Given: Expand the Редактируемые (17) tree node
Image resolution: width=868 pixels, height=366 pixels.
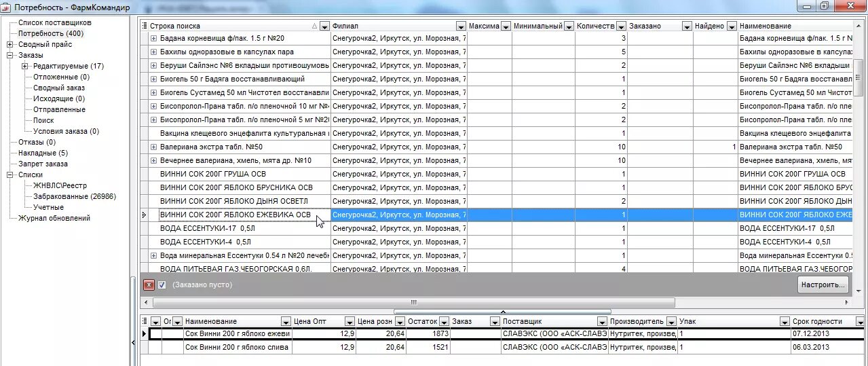Looking at the screenshot, I should pos(25,66).
